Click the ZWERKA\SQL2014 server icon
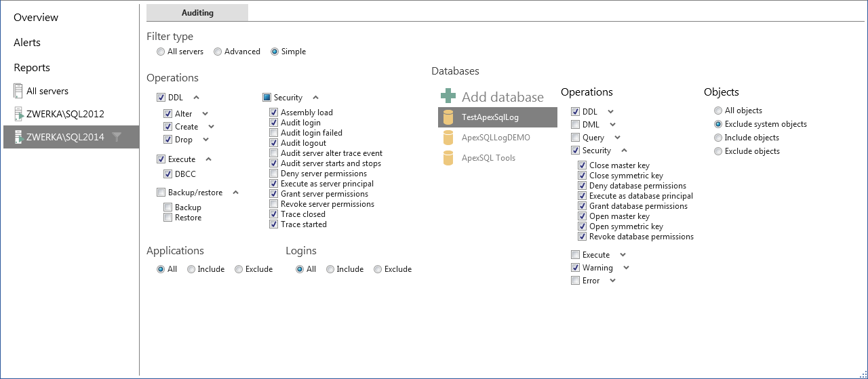The image size is (868, 379). pos(18,137)
